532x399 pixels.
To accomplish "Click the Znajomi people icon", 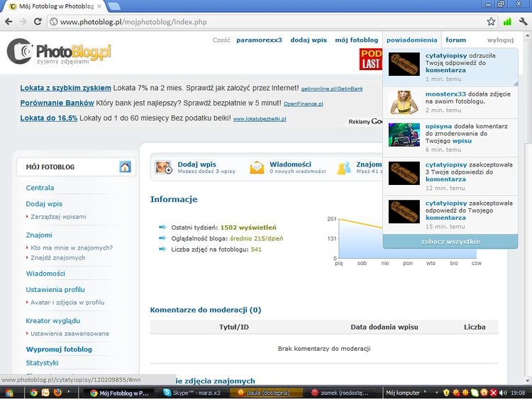I will (344, 168).
